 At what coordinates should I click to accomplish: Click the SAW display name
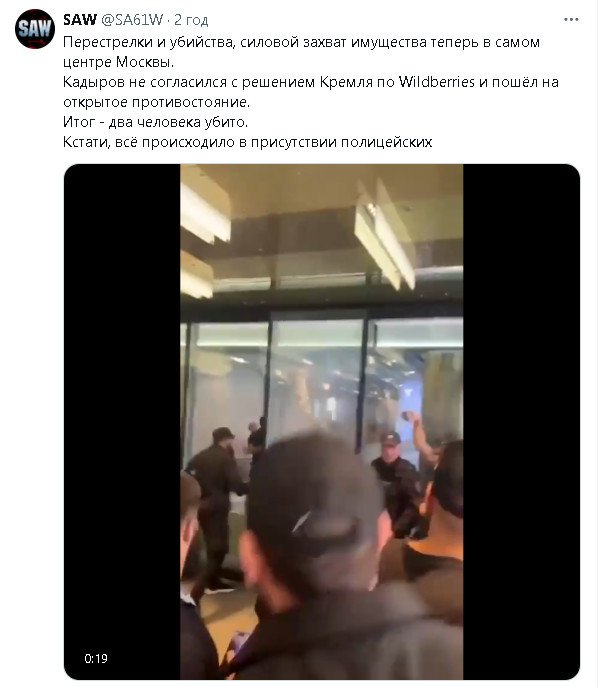pyautogui.click(x=80, y=20)
